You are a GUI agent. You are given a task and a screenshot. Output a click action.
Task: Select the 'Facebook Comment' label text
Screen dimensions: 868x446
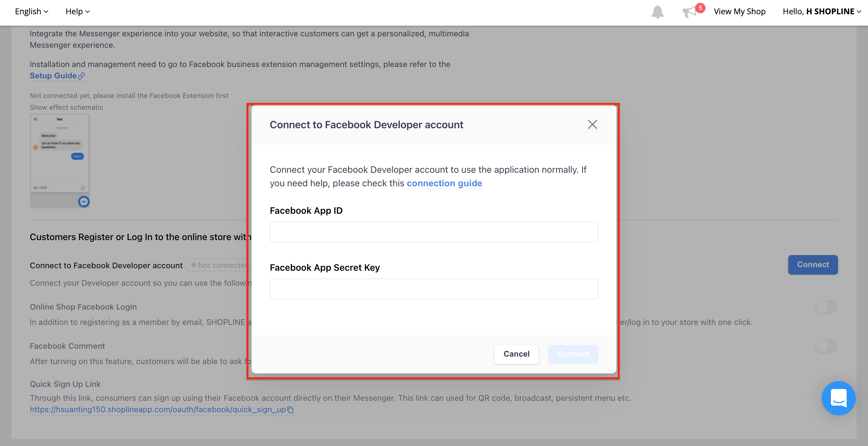click(67, 346)
